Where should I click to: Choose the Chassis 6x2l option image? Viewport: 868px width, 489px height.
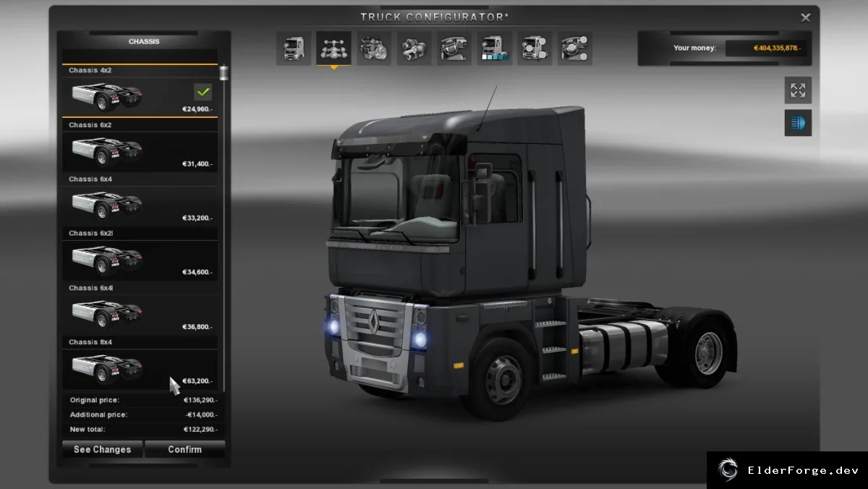[x=107, y=259]
